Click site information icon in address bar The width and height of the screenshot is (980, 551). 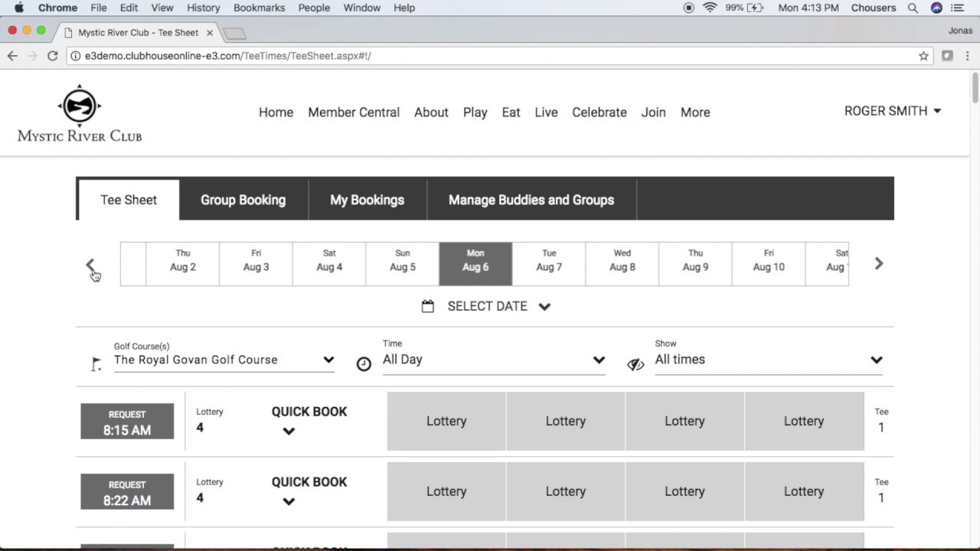point(75,56)
